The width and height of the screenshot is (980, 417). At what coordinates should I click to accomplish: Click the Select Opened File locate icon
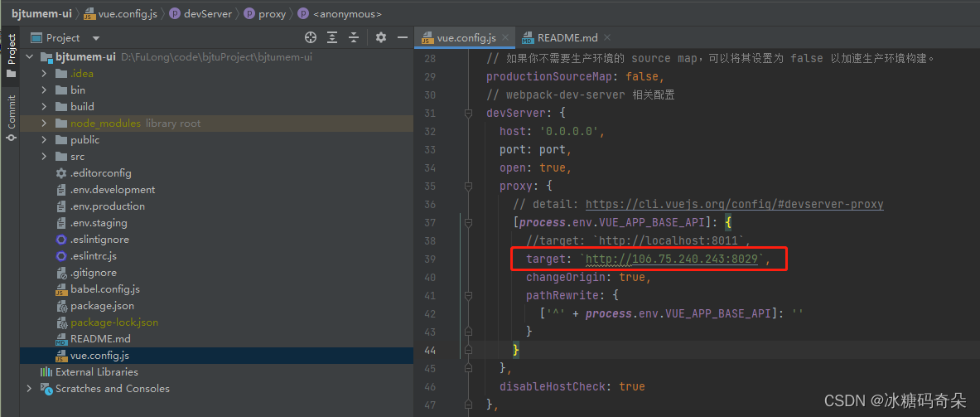tap(311, 37)
